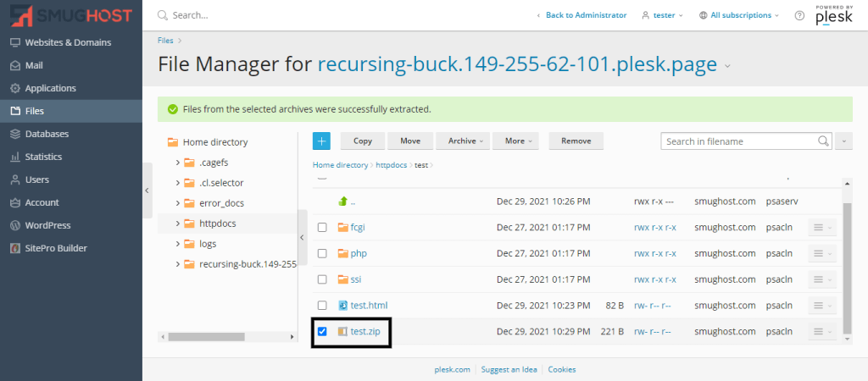Click the Plesk logo
868x381 pixels.
click(834, 15)
